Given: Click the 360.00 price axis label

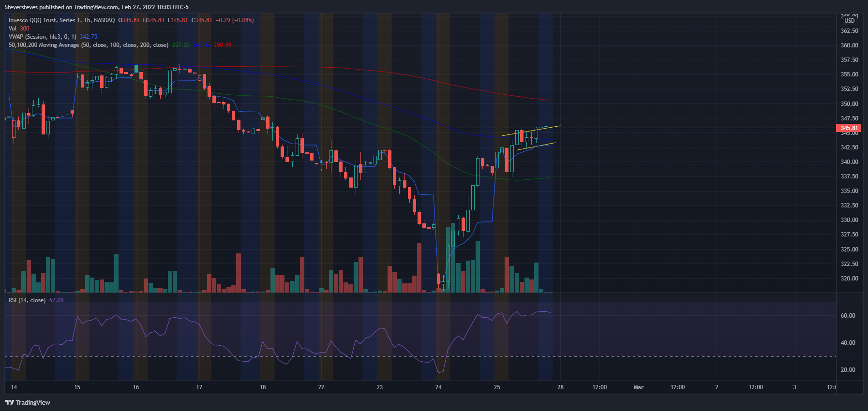Looking at the screenshot, I should point(850,45).
